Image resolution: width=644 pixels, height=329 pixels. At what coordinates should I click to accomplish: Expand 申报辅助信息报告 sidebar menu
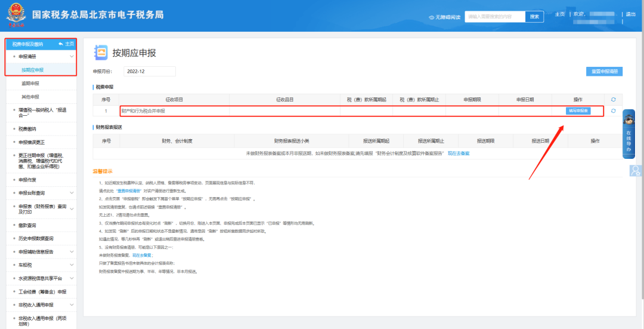click(72, 252)
